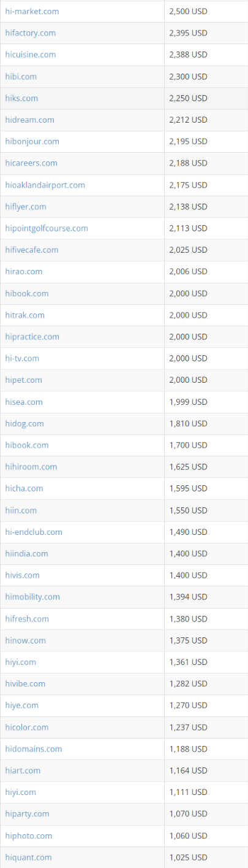Open hihiroom.com domain entry
This screenshot has width=248, height=868.
(x=31, y=467)
